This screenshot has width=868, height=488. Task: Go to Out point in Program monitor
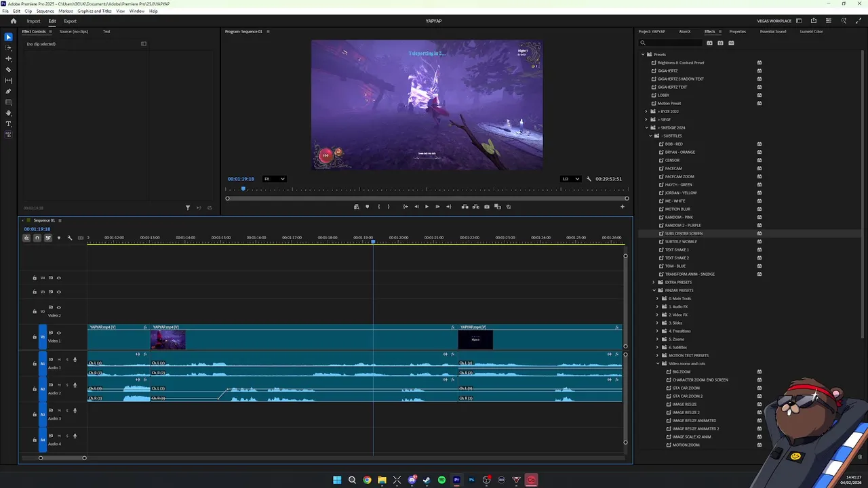(448, 207)
